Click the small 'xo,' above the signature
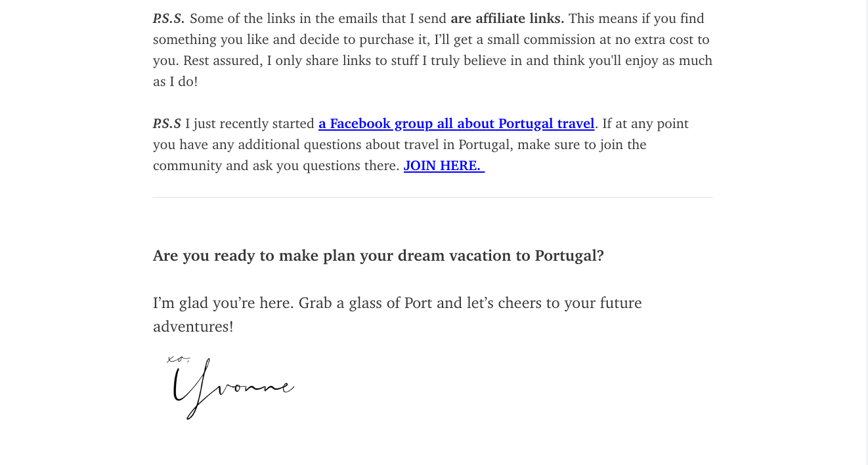868x465 pixels. [x=177, y=359]
